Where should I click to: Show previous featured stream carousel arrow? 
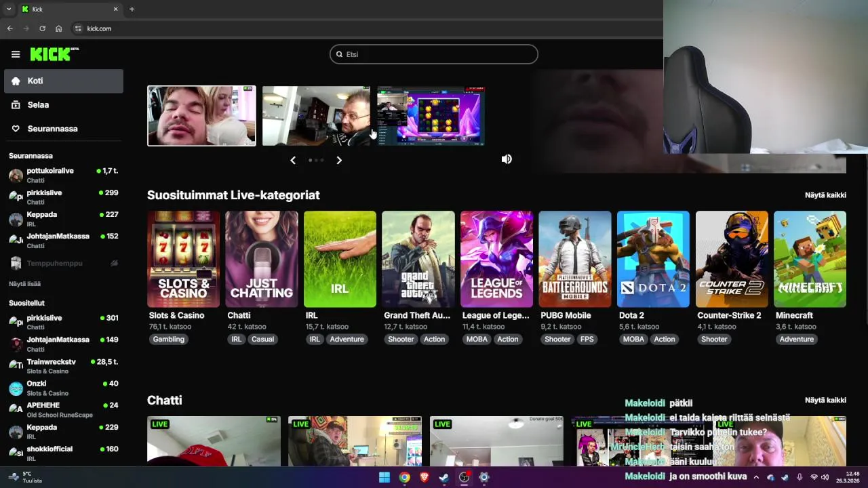[x=293, y=160]
